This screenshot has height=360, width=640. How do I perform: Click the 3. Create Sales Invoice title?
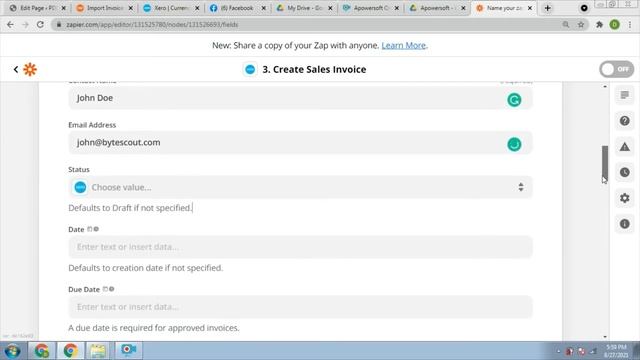coord(314,69)
